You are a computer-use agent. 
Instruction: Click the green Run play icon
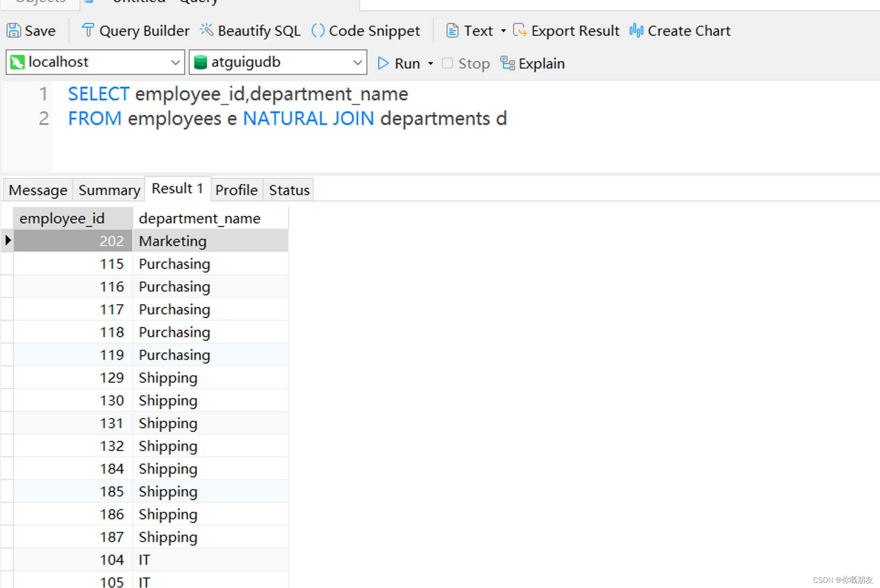382,63
